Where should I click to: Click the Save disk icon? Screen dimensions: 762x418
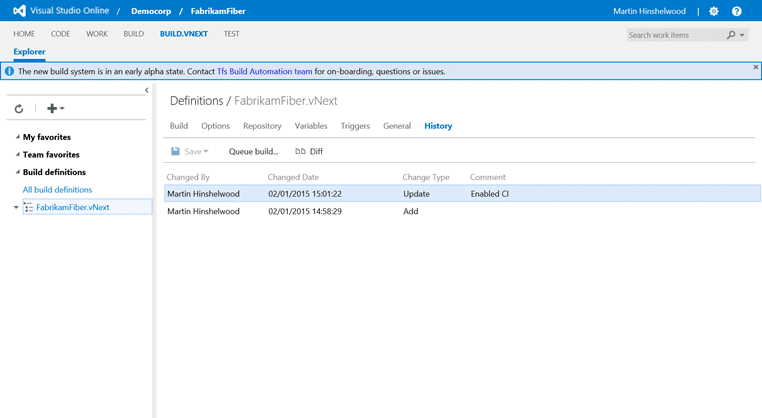click(x=175, y=151)
